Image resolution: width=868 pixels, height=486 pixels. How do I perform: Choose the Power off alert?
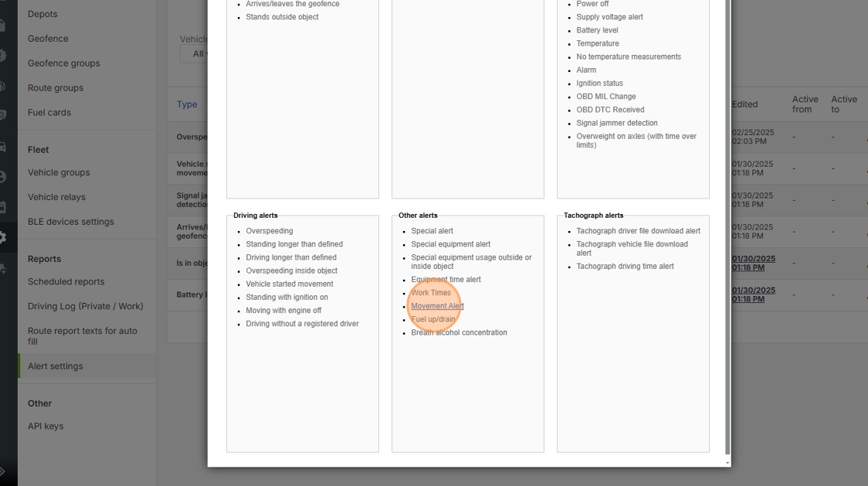click(592, 4)
